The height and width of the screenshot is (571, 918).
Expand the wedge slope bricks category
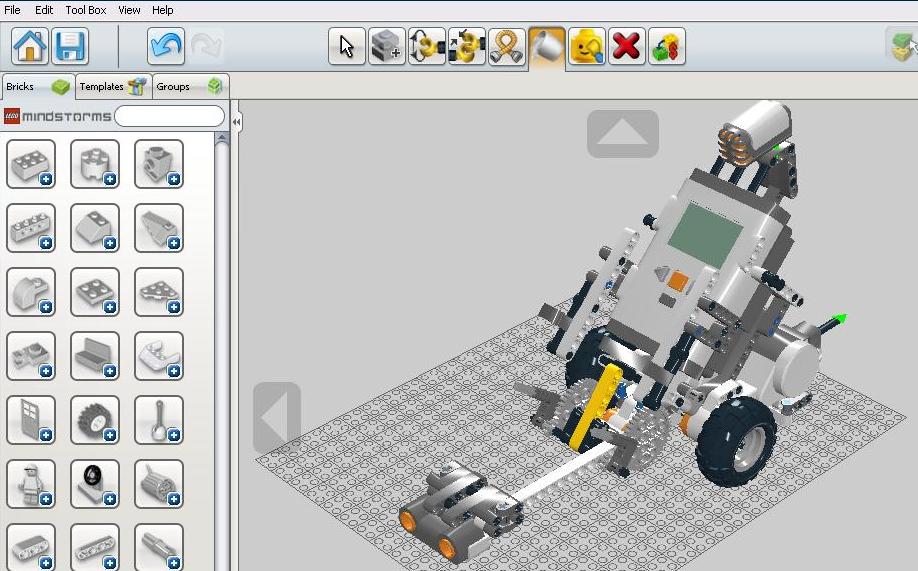click(159, 228)
